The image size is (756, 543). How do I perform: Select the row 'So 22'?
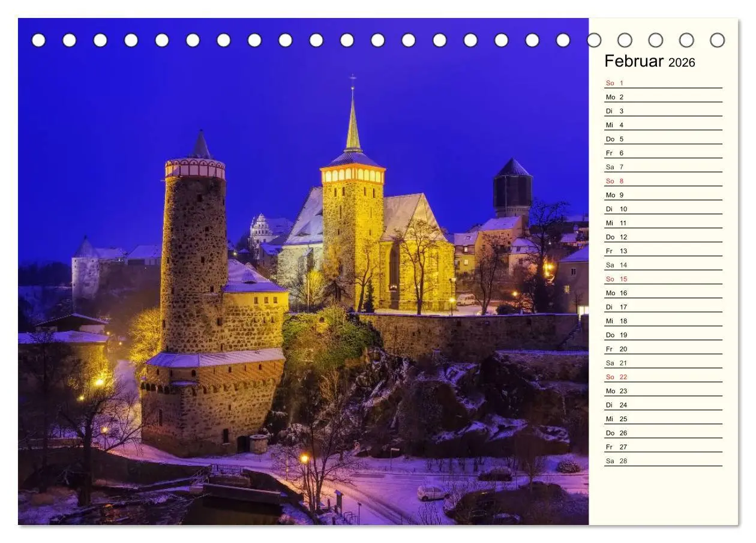pos(663,377)
